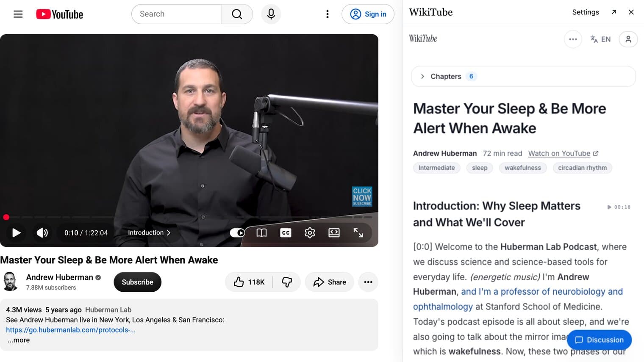Open the Discussion chat button
This screenshot has height=362, width=644.
(x=599, y=340)
